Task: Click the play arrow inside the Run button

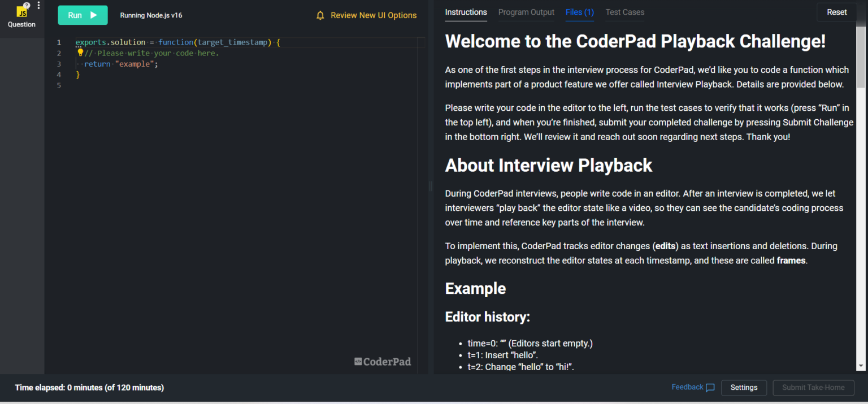Action: pos(94,15)
